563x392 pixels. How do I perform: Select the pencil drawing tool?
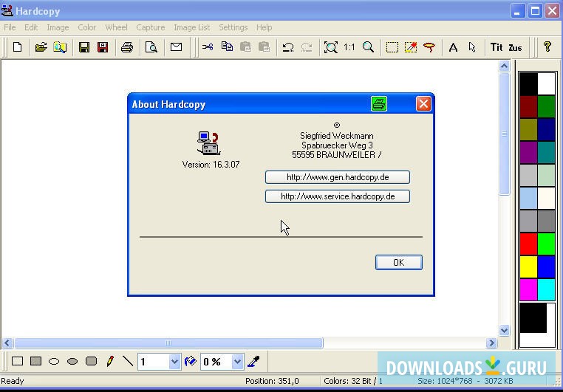click(x=110, y=361)
